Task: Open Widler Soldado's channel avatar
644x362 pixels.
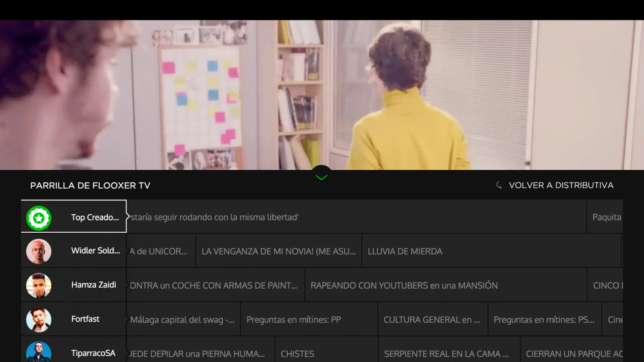Action: [x=39, y=251]
